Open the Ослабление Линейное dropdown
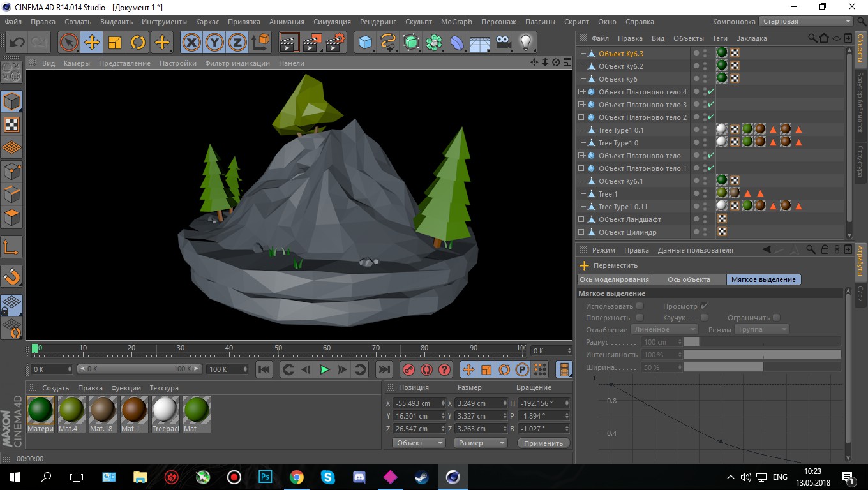 [664, 329]
